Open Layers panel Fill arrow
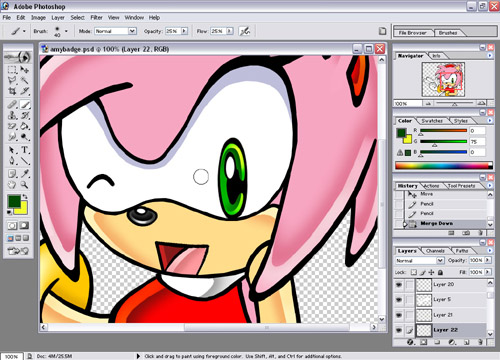This screenshot has height=360, width=500. [x=488, y=272]
